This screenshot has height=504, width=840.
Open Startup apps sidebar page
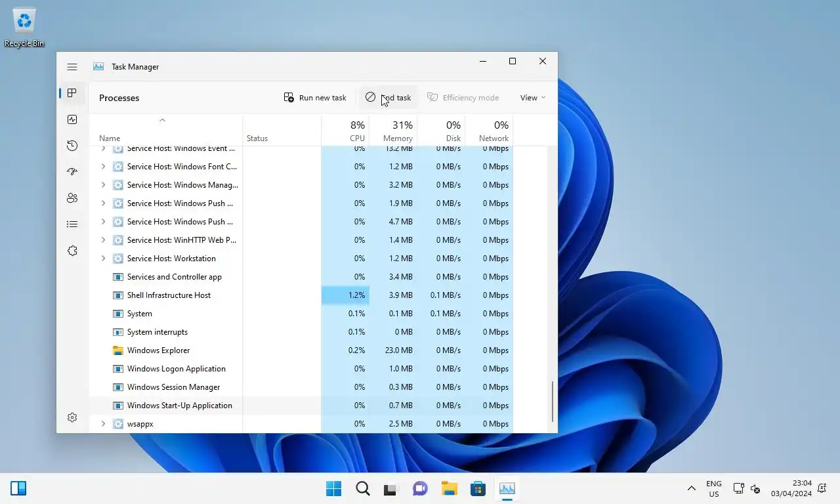pos(72,172)
